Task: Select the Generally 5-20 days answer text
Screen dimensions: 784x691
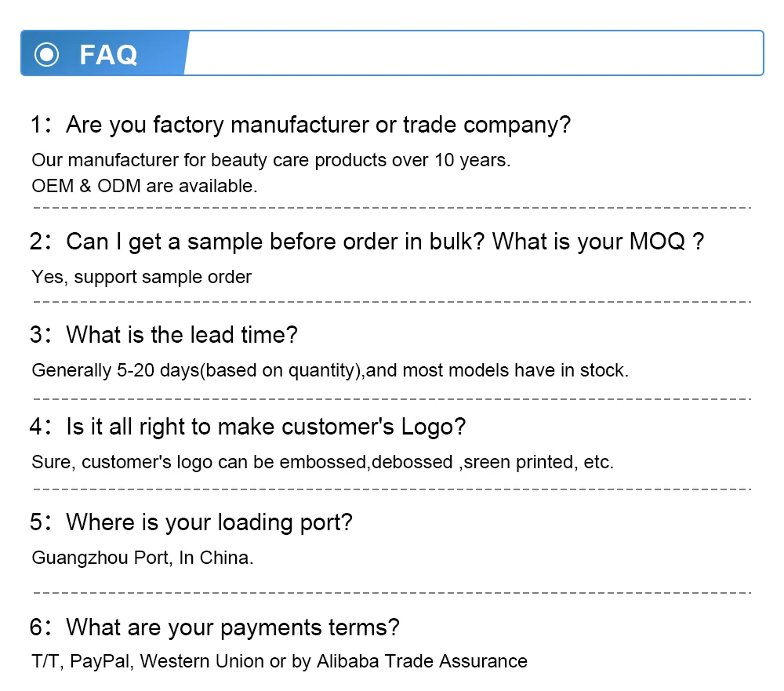Action: pos(329,370)
